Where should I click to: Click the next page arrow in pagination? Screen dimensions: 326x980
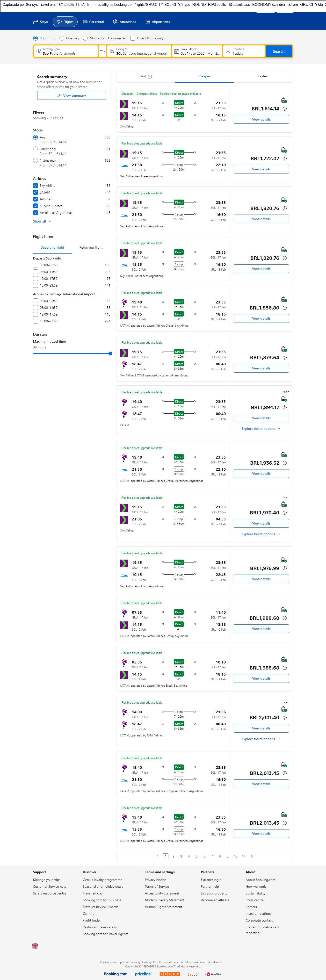point(252,856)
